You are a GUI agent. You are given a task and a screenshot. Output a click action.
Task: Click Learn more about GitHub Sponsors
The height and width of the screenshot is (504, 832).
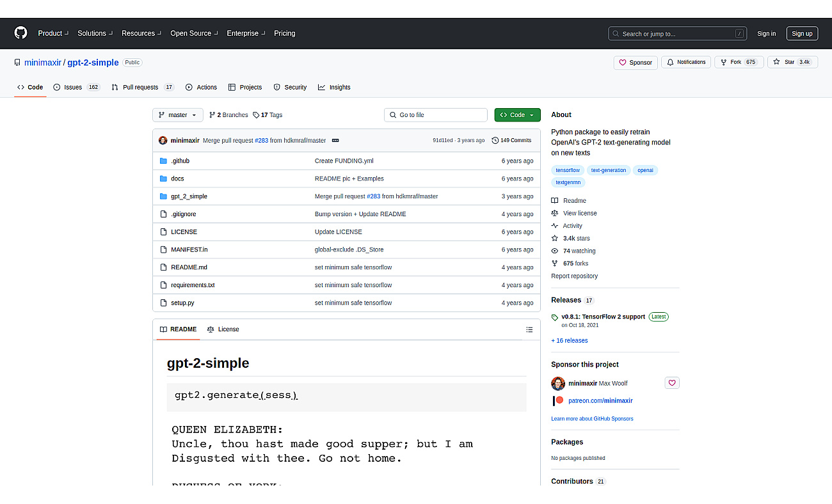click(x=592, y=419)
